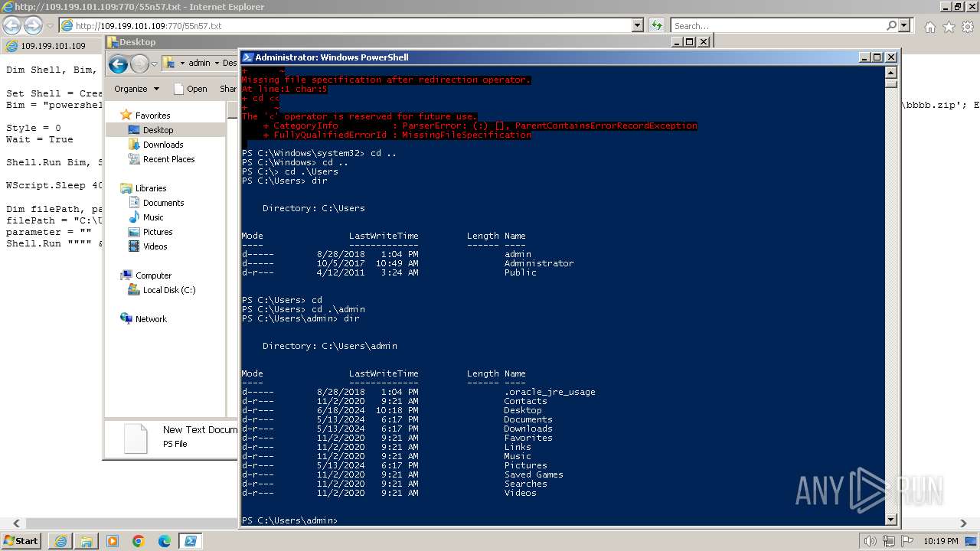980x551 pixels.
Task: Click Explorer window forward arrow
Action: point(139,64)
